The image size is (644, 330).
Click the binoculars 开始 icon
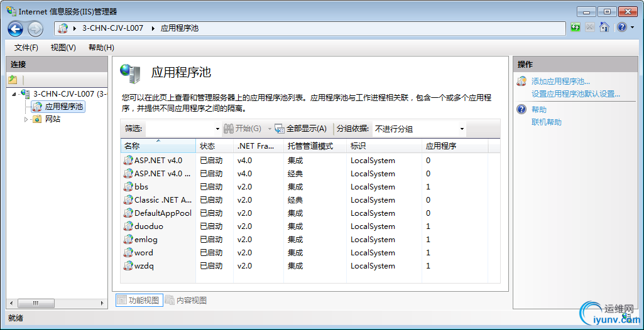pyautogui.click(x=229, y=129)
